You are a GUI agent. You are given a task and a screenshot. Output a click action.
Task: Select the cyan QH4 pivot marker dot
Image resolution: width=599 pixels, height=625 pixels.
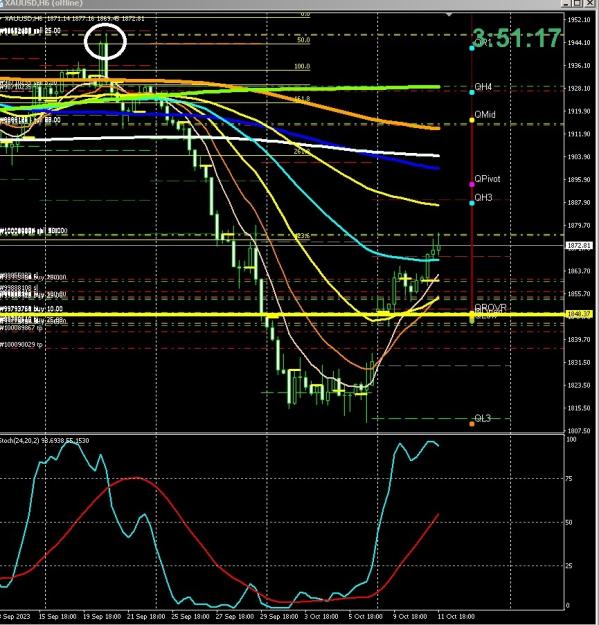(472, 92)
